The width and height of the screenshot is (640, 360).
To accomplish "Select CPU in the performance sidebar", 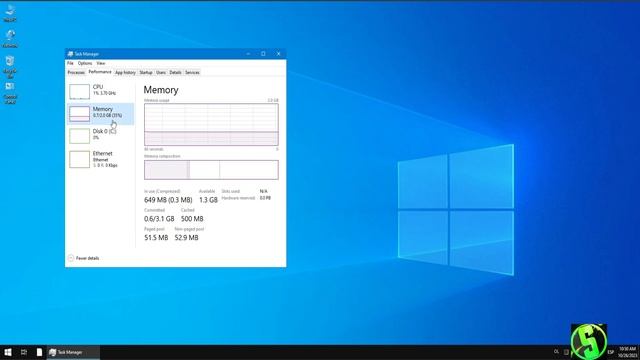I will pyautogui.click(x=100, y=91).
